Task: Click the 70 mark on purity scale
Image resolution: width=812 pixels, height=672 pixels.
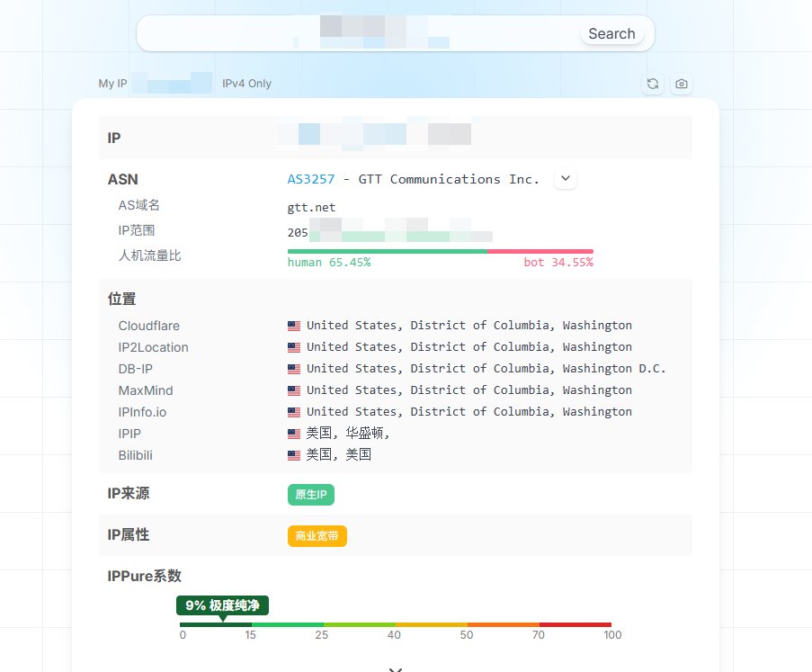Action: [x=539, y=635]
